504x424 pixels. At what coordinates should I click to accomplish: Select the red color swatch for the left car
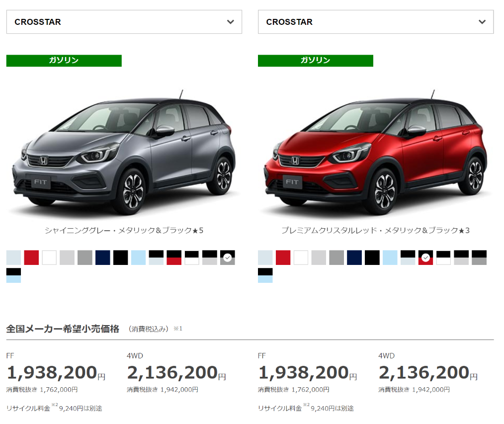(x=30, y=257)
